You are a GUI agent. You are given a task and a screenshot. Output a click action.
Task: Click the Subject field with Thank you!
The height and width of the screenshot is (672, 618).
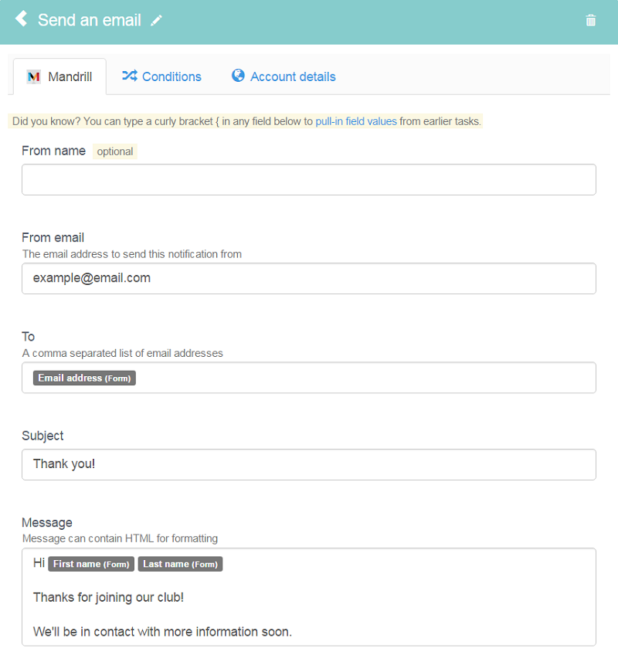pos(308,464)
